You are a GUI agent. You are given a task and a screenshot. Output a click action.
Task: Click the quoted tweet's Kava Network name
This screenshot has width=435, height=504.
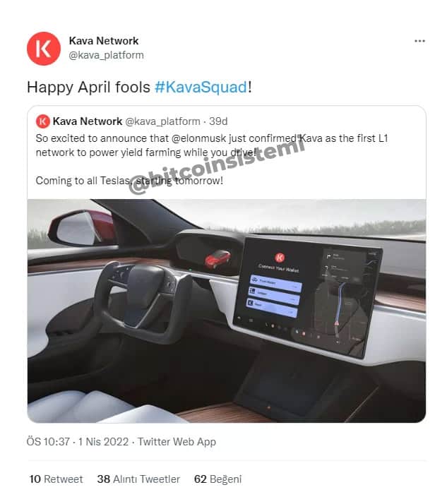pyautogui.click(x=88, y=121)
